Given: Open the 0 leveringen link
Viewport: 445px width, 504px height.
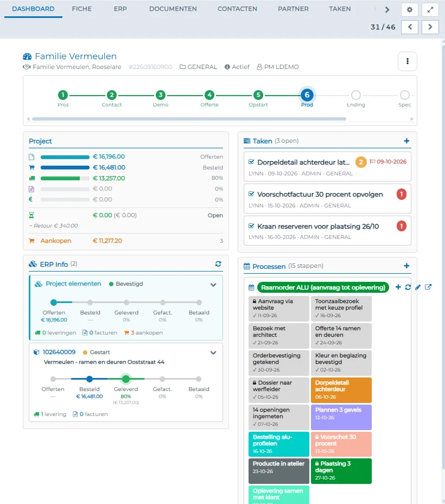Looking at the screenshot, I should 55,333.
